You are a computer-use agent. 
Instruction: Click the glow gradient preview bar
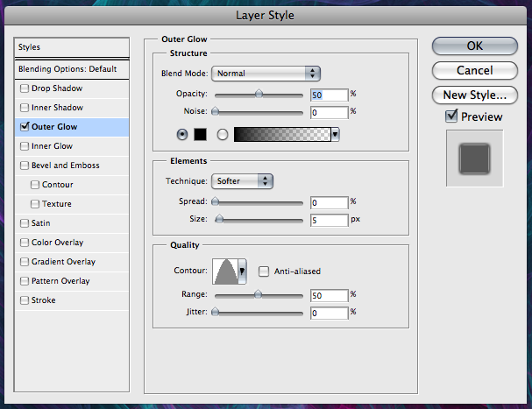point(282,135)
